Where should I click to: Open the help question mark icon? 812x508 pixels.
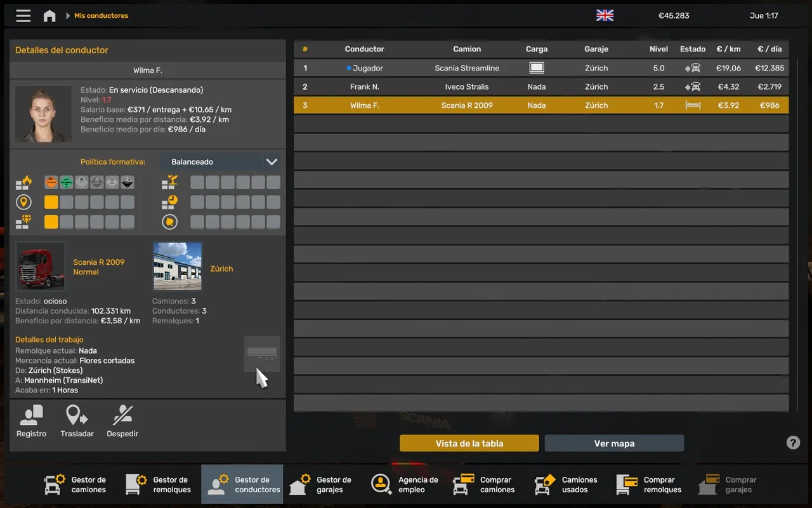[793, 443]
